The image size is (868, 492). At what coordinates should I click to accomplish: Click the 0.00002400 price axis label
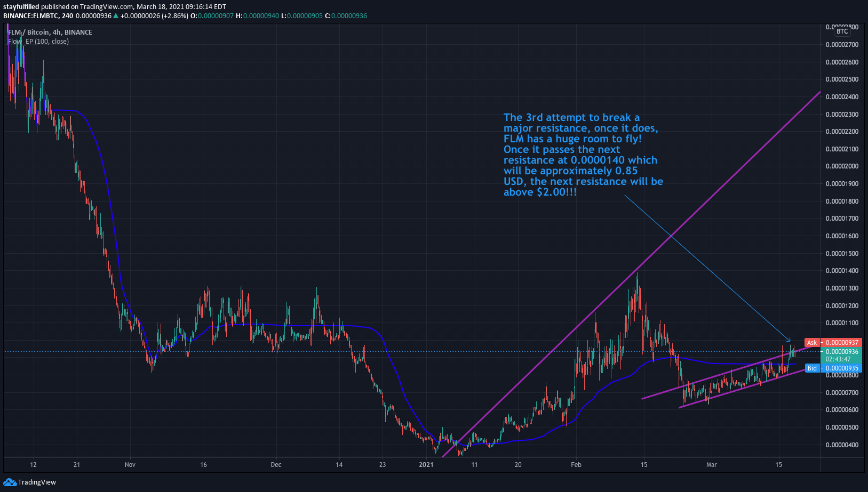click(842, 97)
